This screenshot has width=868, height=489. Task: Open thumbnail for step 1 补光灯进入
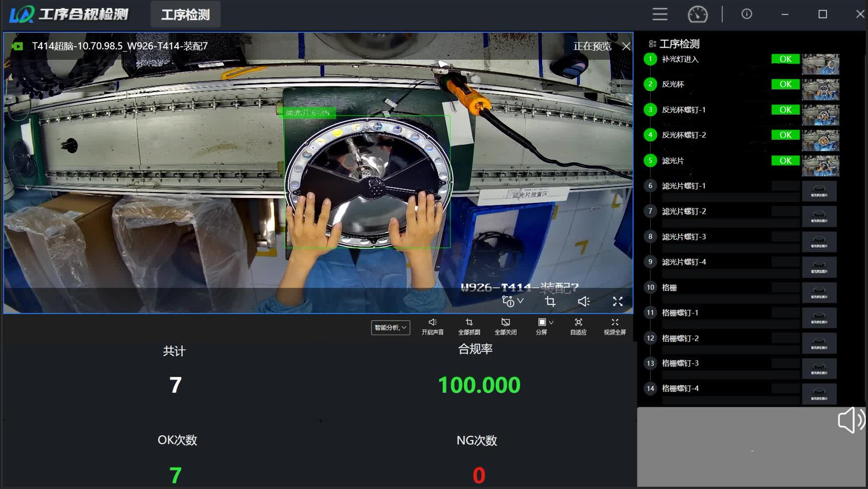820,64
